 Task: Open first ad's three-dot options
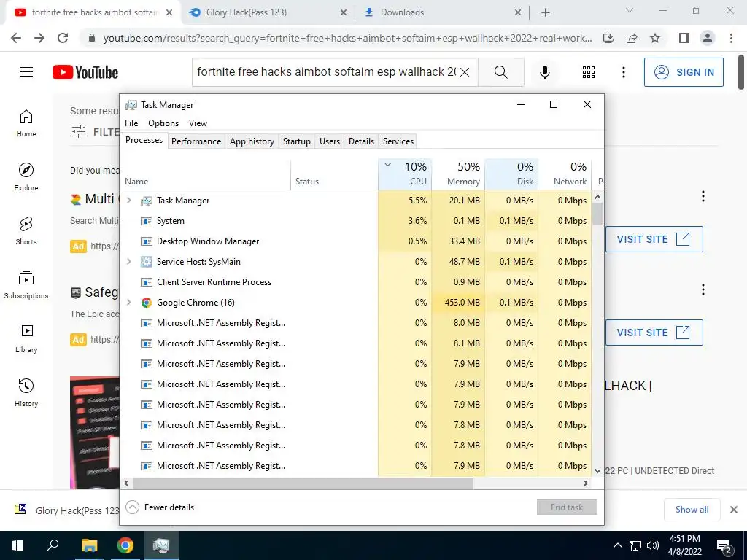(x=703, y=196)
